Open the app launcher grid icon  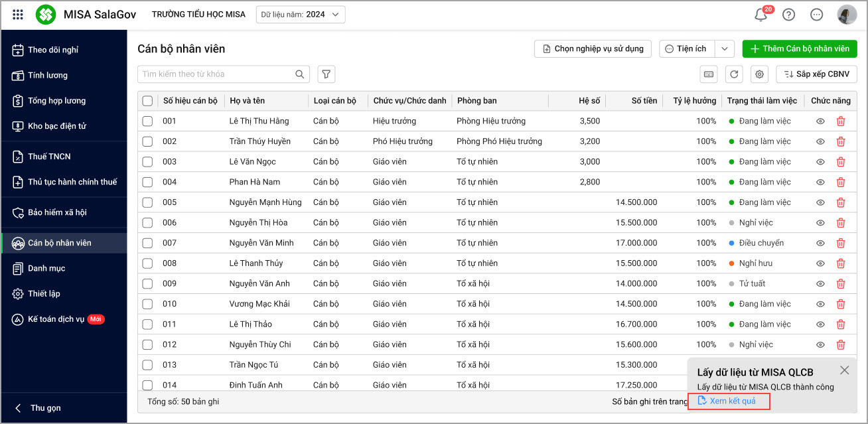[18, 15]
